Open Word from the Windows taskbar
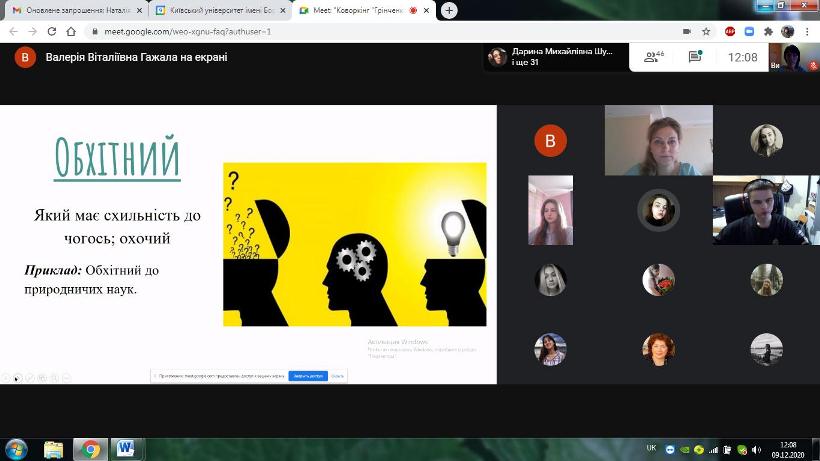The image size is (820, 461). pos(127,448)
